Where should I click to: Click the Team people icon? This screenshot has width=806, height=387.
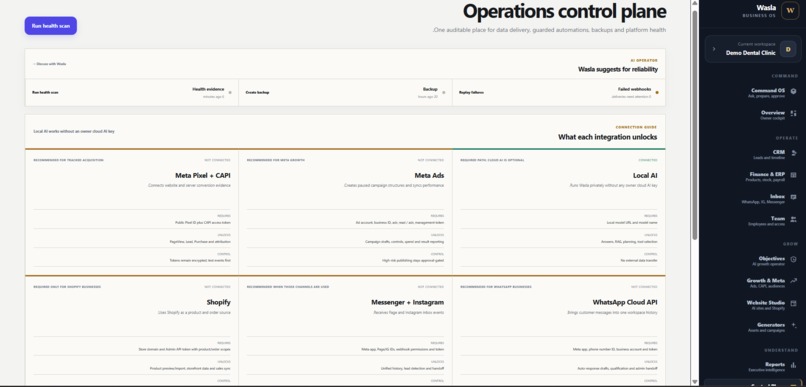[x=794, y=219]
